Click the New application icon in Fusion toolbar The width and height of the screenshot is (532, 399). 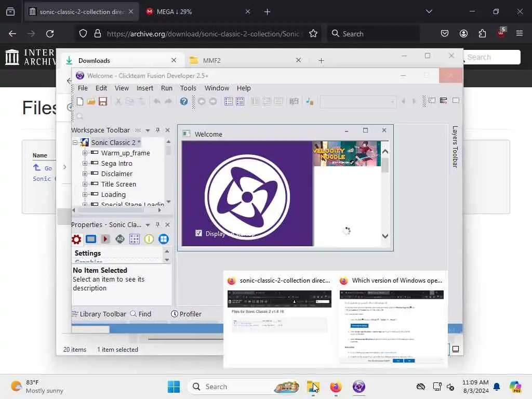[x=80, y=101]
